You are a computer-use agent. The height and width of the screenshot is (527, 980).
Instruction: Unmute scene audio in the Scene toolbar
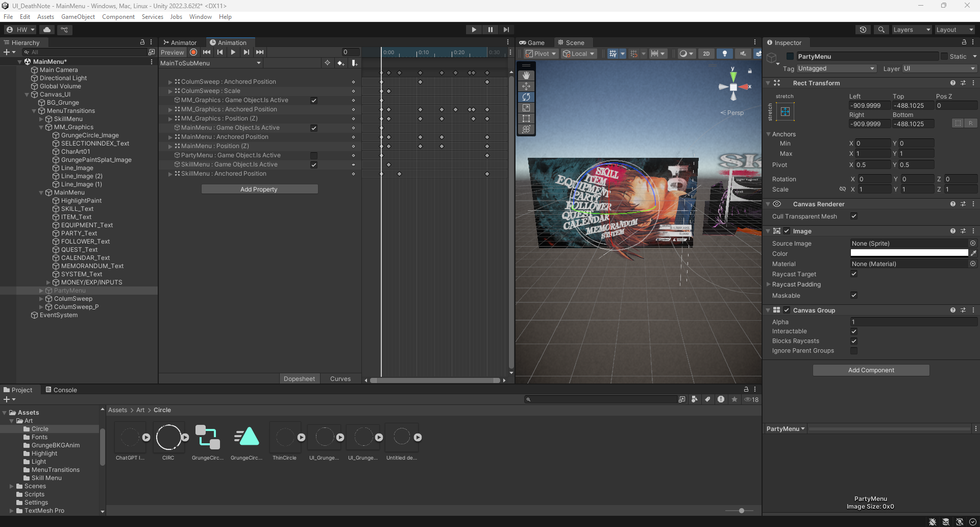[743, 53]
